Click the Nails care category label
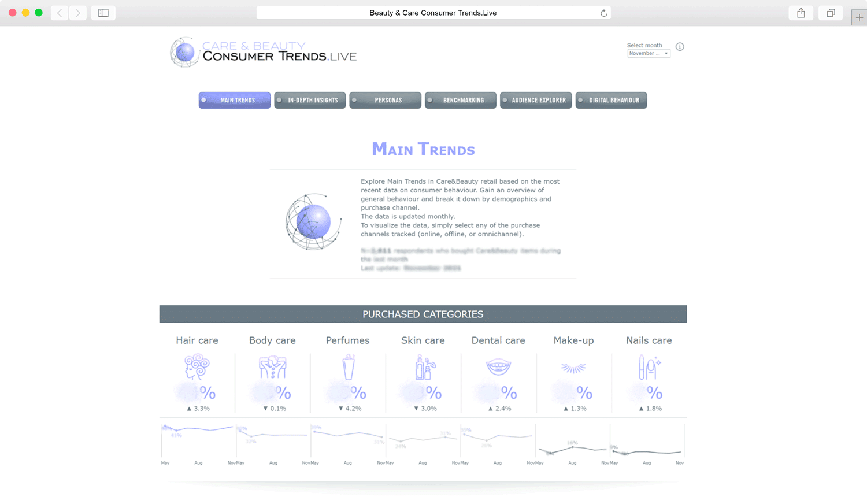Viewport: 867px width, 504px height. coord(649,340)
